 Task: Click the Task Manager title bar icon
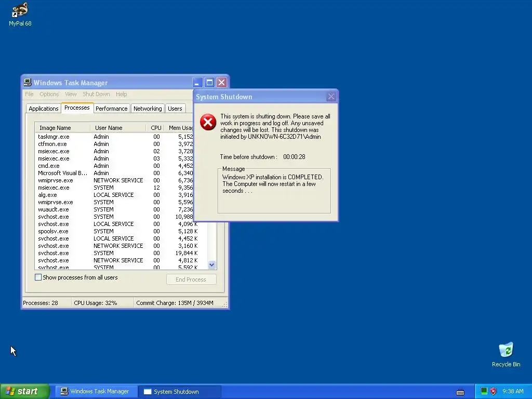click(28, 83)
